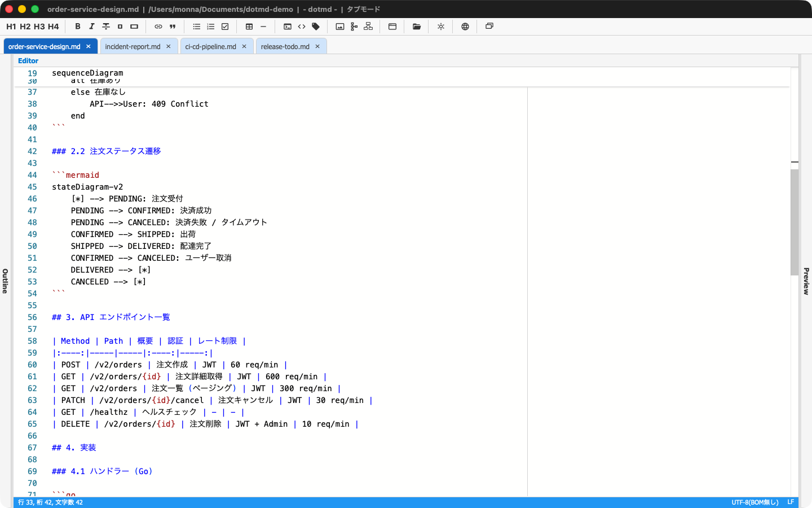Apply strikethrough formatting
The height and width of the screenshot is (508, 812).
[106, 27]
